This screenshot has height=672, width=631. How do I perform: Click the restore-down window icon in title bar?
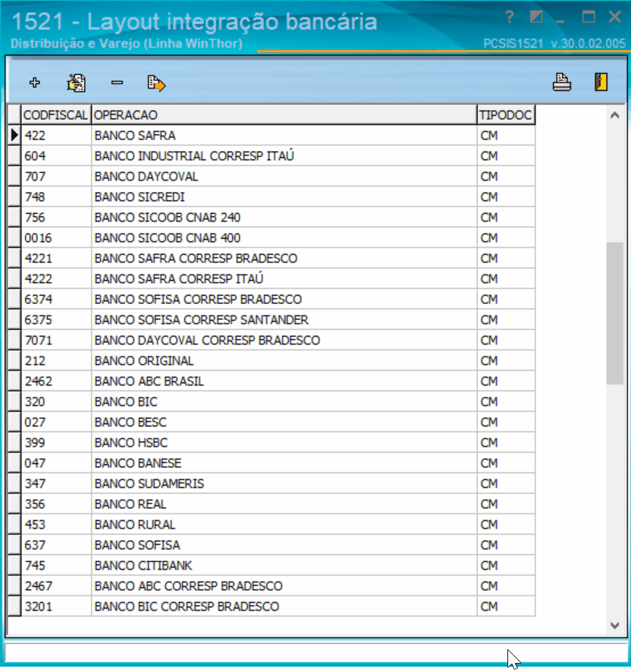536,17
